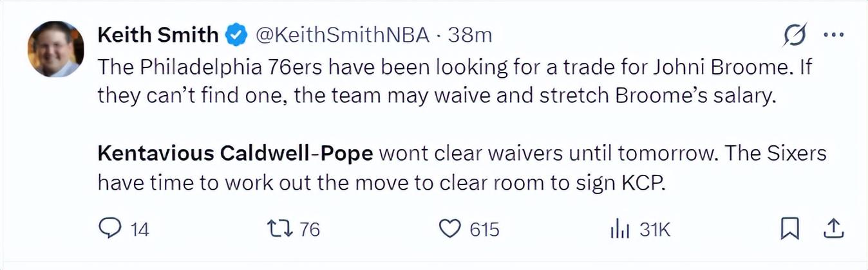Screen dimensions: 868x270
Task: Visit the @KeithSmithNBA handle link
Action: click(342, 35)
